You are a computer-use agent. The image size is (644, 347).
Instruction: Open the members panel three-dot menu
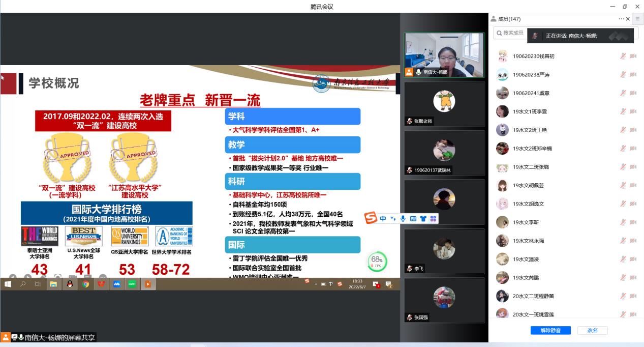[x=621, y=19]
